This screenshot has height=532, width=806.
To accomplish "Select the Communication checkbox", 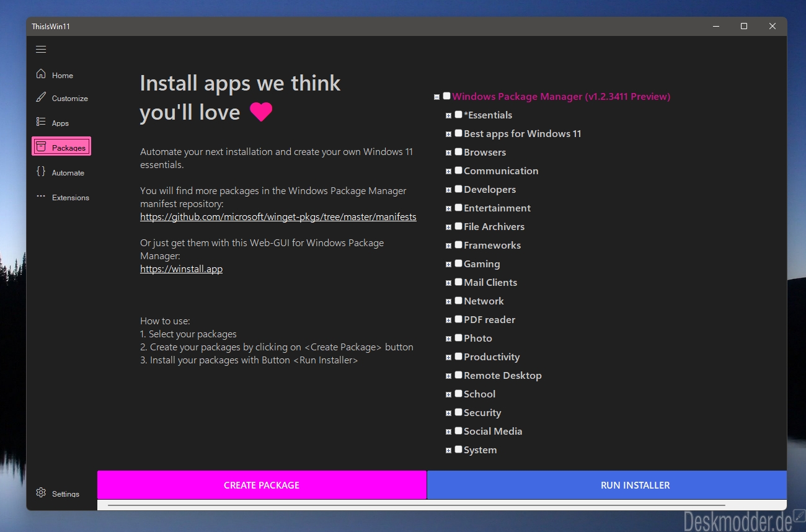I will click(458, 171).
